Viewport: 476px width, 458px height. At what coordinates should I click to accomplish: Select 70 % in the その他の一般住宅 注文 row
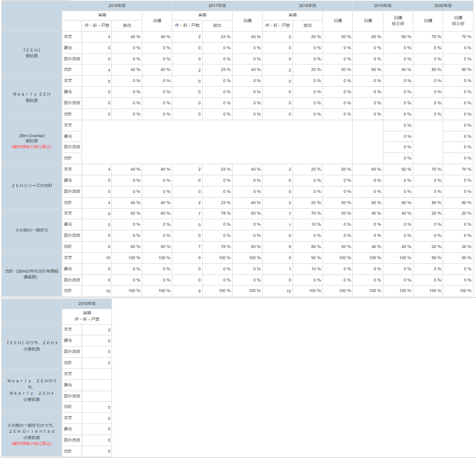308,213
